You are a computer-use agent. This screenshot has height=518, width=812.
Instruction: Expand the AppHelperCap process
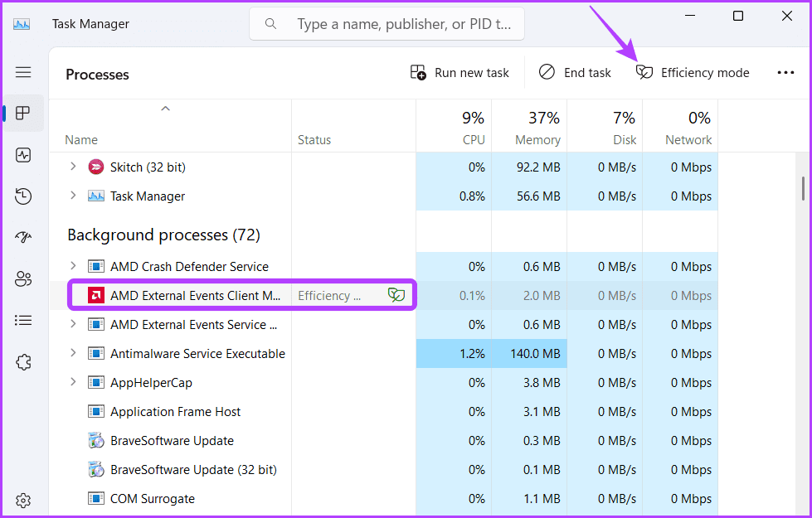[73, 381]
